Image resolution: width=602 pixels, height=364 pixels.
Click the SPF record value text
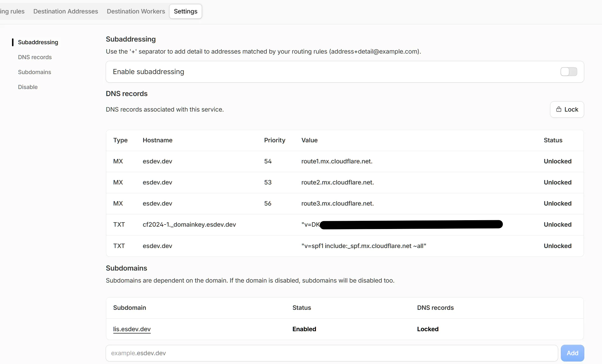pyautogui.click(x=364, y=246)
